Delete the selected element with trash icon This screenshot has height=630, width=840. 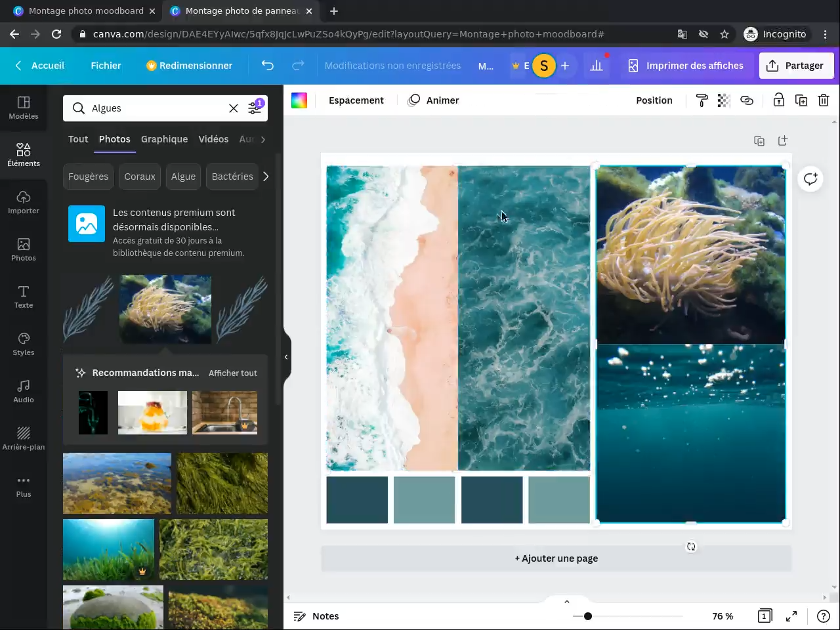pos(824,100)
